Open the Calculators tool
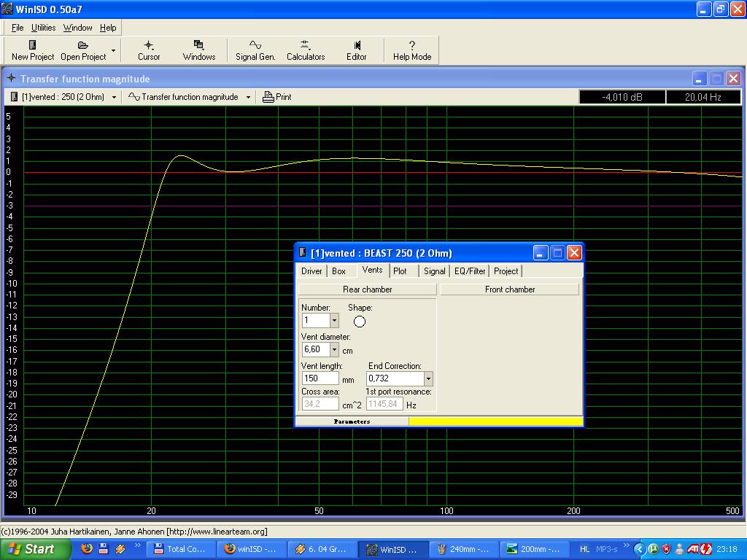Viewport: 747px width, 560px height. [x=305, y=50]
